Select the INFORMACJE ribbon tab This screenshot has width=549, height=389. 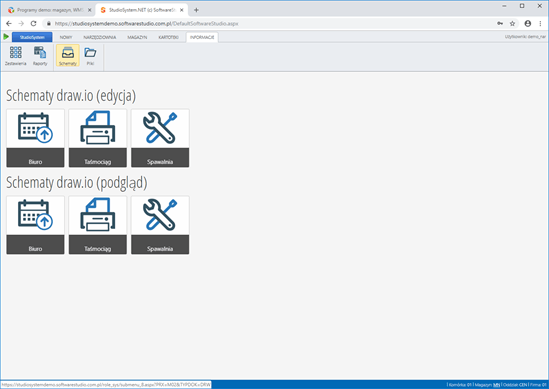click(202, 37)
